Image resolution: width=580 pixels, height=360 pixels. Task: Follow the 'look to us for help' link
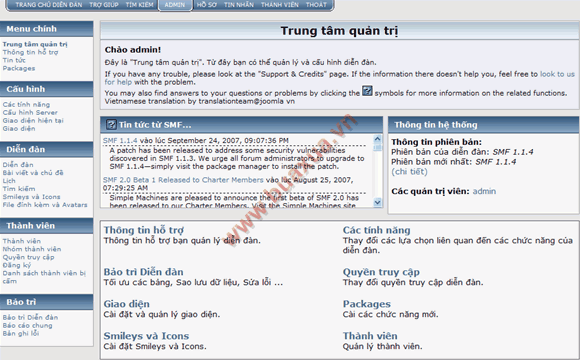557,74
